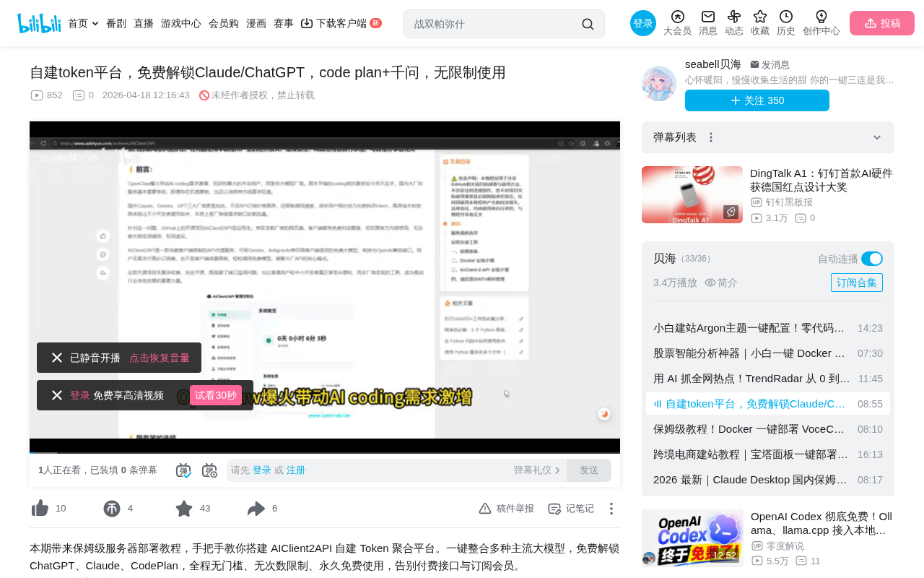The image size is (924, 578).
Task: Follow seabell贝海 with 关注 button
Action: point(757,100)
